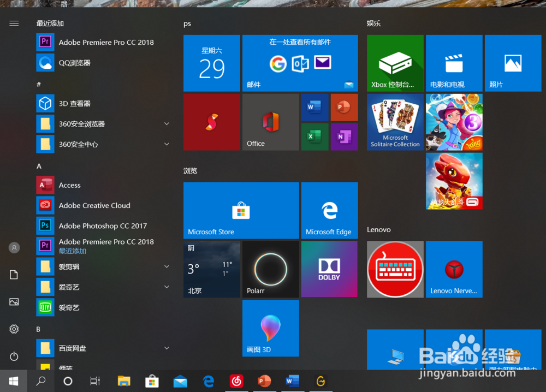Open the red Sogou-style S tile
546x392 pixels.
click(212, 122)
